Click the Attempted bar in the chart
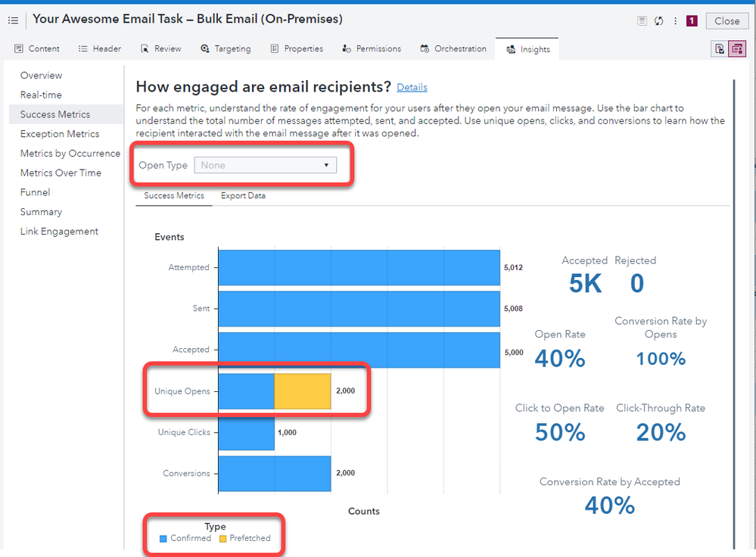 (359, 268)
